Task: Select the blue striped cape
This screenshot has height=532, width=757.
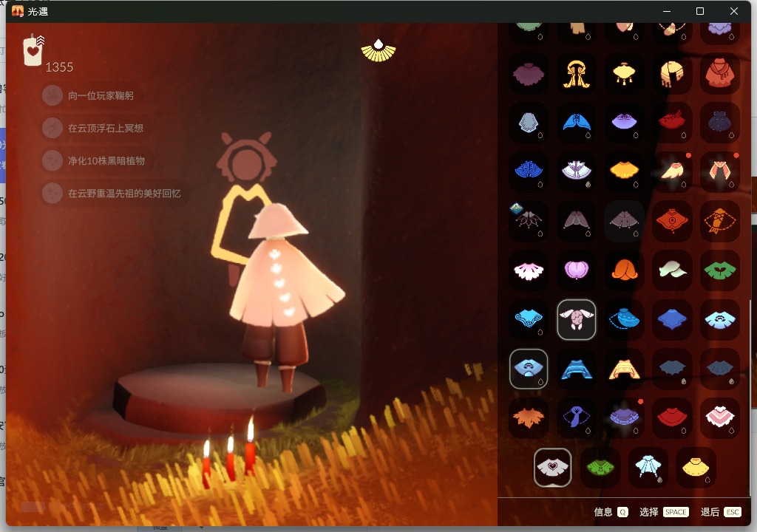Action: pyautogui.click(x=577, y=369)
